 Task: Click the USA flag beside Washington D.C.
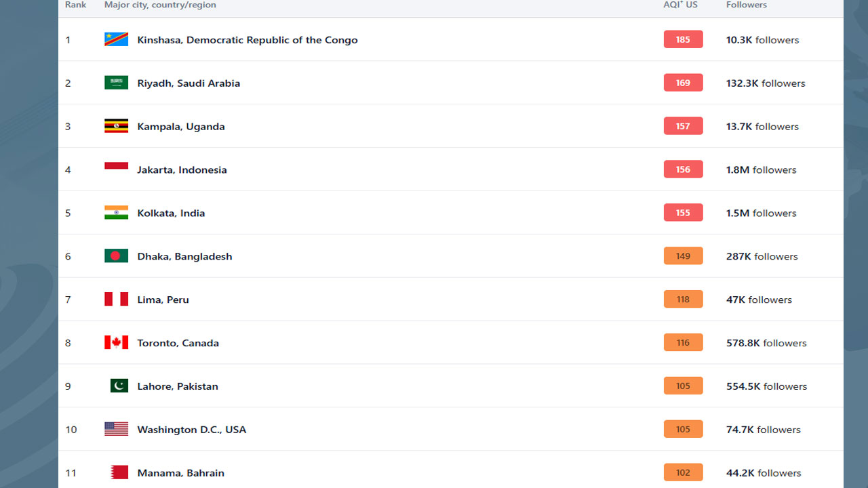pyautogui.click(x=116, y=429)
